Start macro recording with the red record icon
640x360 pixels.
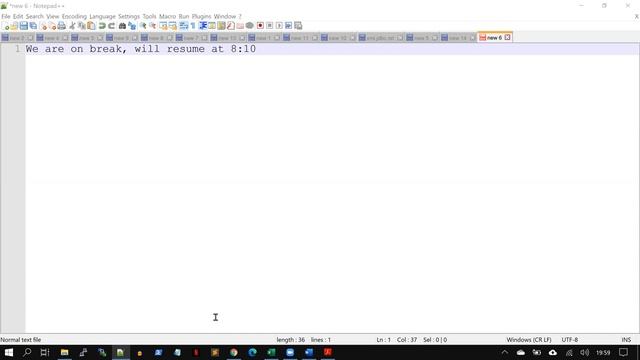point(260,26)
